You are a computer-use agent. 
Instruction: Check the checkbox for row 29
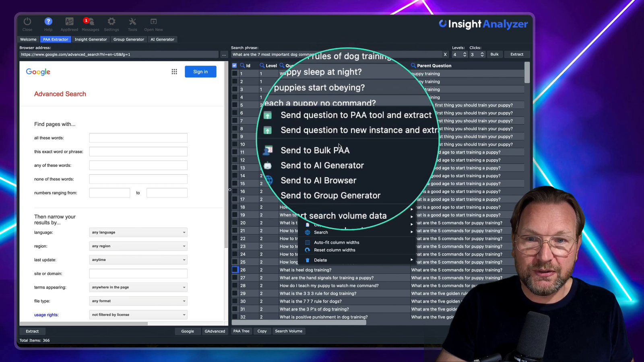pos(235,294)
